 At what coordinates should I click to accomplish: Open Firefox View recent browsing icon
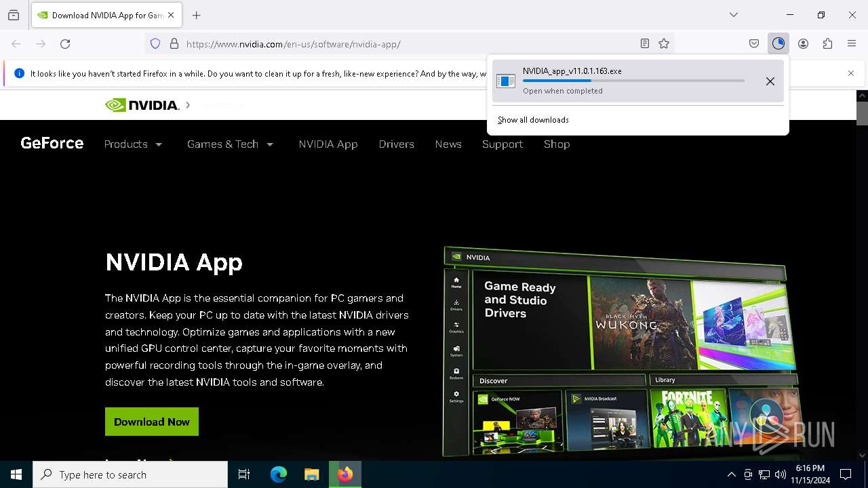(14, 15)
